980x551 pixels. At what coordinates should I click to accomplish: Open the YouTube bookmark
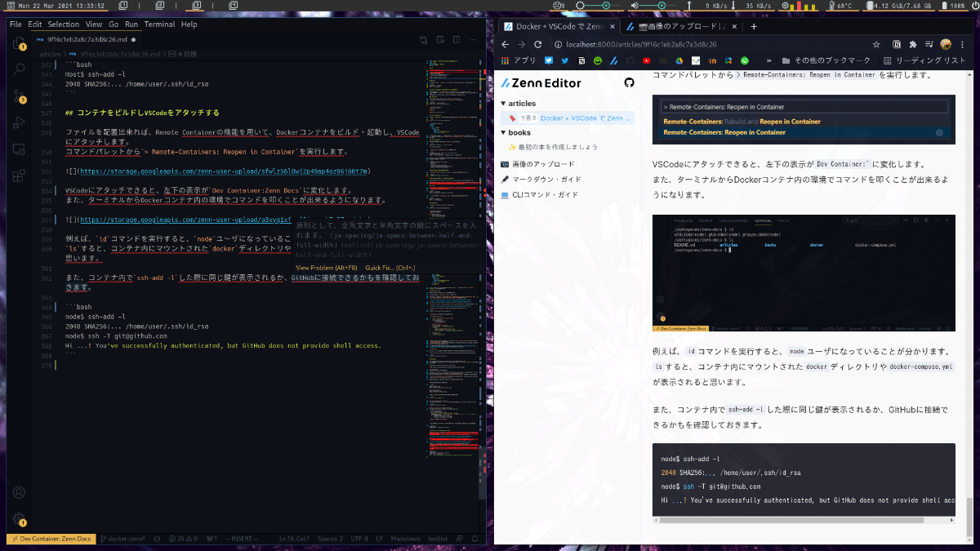click(646, 60)
